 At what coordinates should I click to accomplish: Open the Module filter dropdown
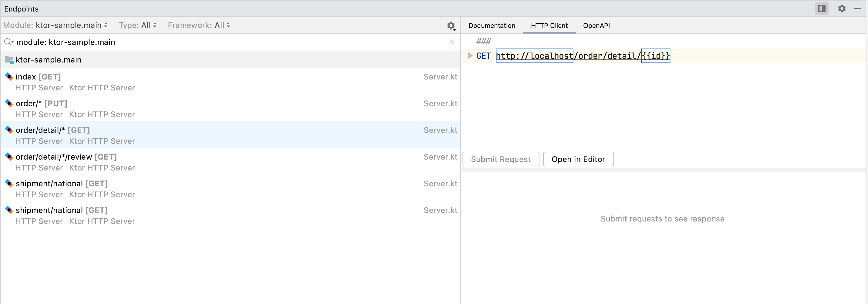(55, 25)
